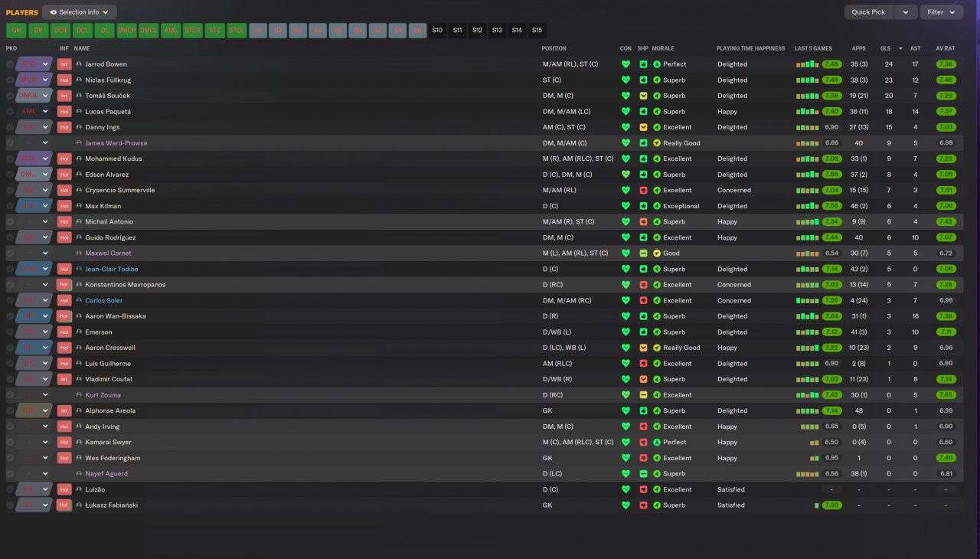Click the Int status badge for Vladimír Coufal
This screenshot has height=559, width=980.
pos(64,379)
